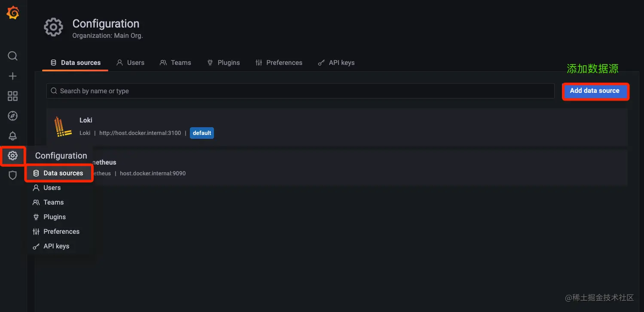Select API keys in the flyout menu
Image resolution: width=644 pixels, height=312 pixels.
(x=56, y=246)
